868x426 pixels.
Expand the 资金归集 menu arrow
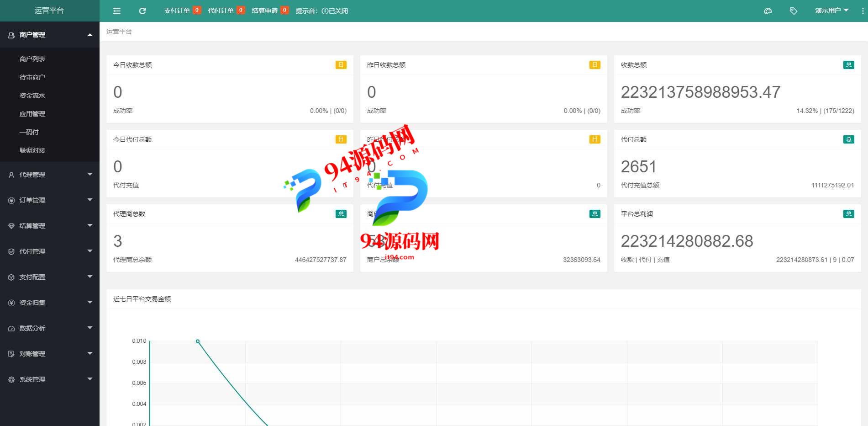point(90,302)
